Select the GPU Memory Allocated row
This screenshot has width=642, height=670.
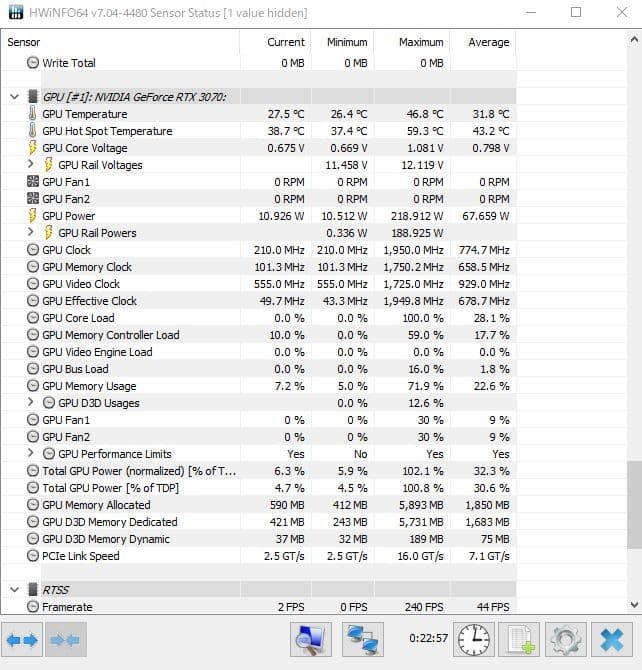[259, 505]
